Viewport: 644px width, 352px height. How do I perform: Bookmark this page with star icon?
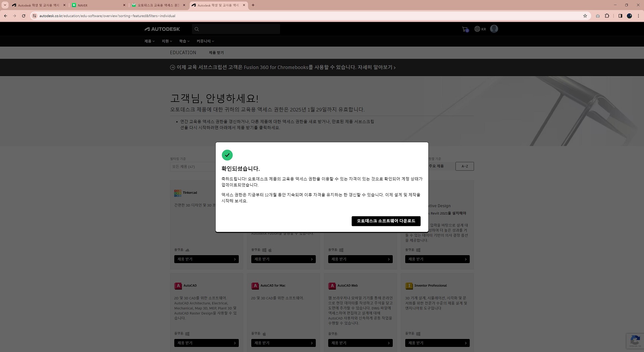pos(585,16)
